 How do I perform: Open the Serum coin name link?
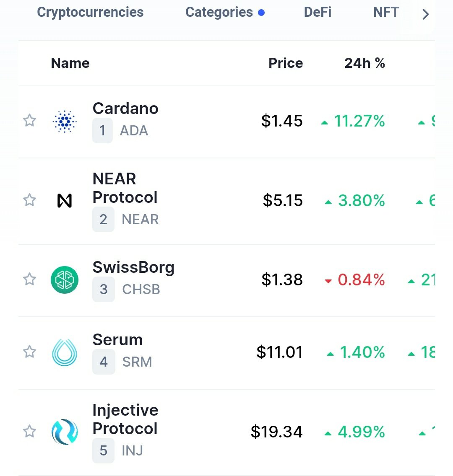(x=117, y=340)
